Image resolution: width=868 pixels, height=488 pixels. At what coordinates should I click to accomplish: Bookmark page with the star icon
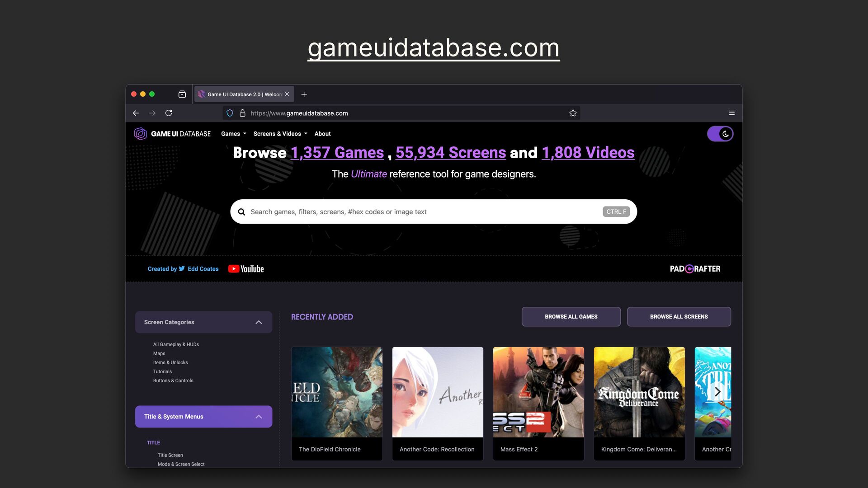click(x=573, y=113)
